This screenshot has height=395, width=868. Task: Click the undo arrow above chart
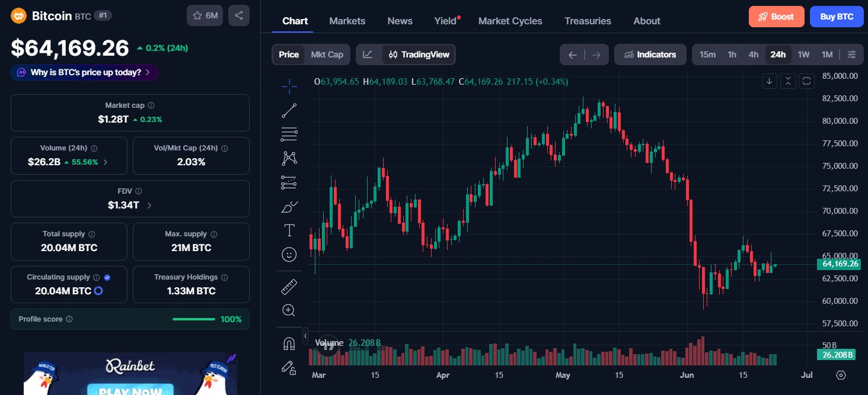click(572, 54)
